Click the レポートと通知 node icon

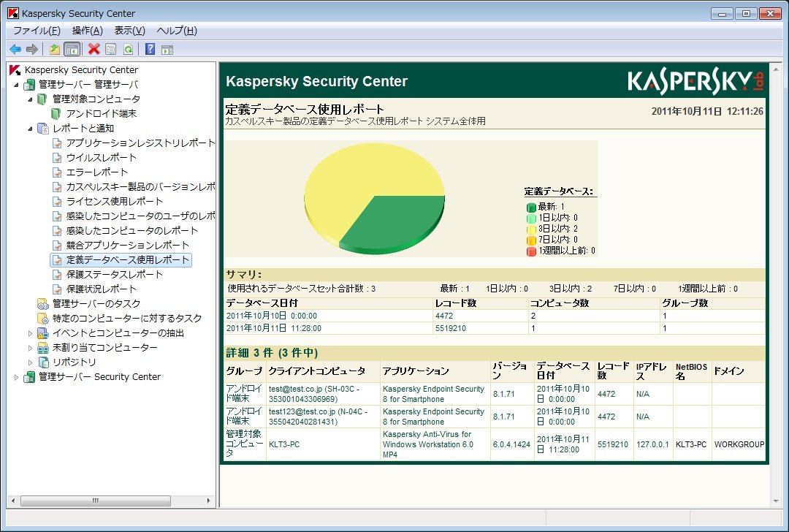click(x=43, y=129)
